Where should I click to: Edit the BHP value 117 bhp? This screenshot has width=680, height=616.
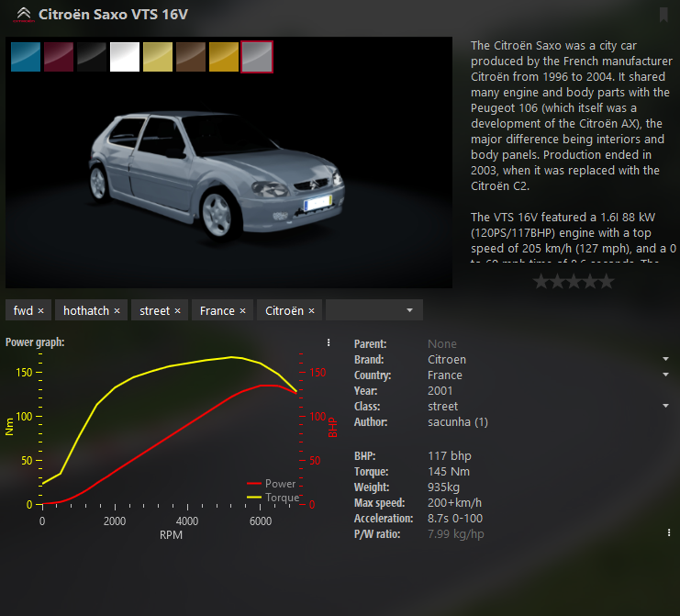450,456
